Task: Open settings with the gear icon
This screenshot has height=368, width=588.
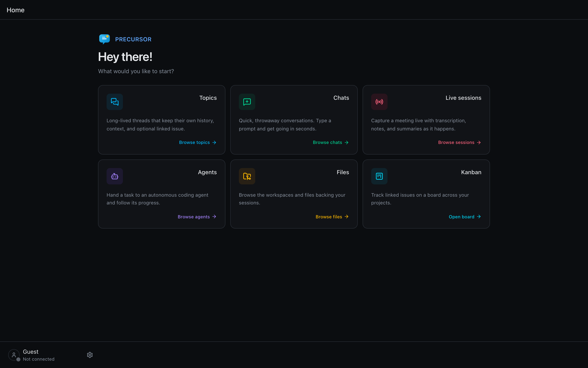Action: click(90, 355)
